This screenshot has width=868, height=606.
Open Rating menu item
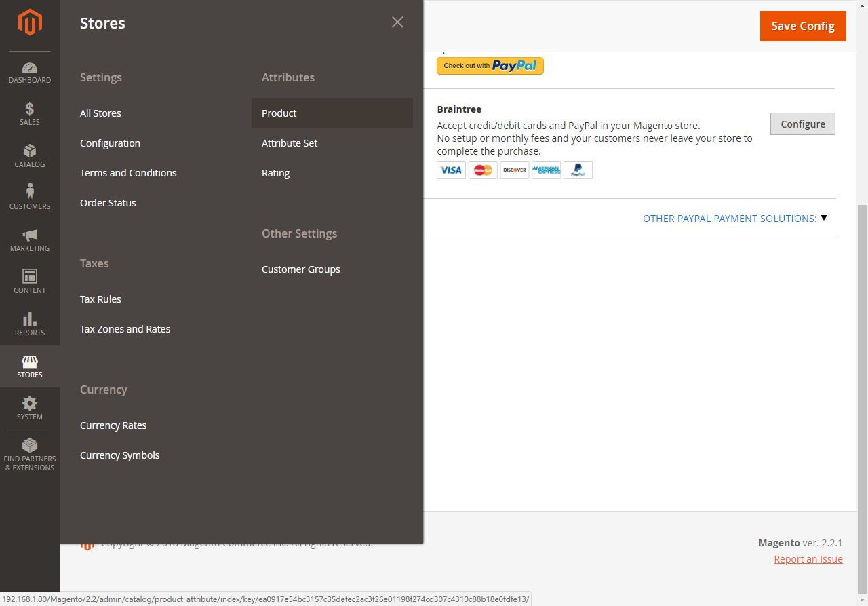pyautogui.click(x=275, y=173)
